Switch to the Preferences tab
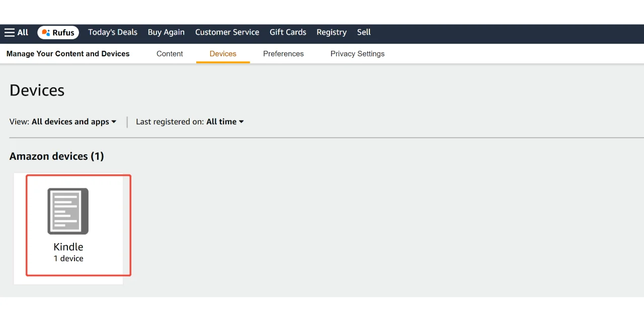Image resolution: width=644 pixels, height=321 pixels. pyautogui.click(x=283, y=54)
